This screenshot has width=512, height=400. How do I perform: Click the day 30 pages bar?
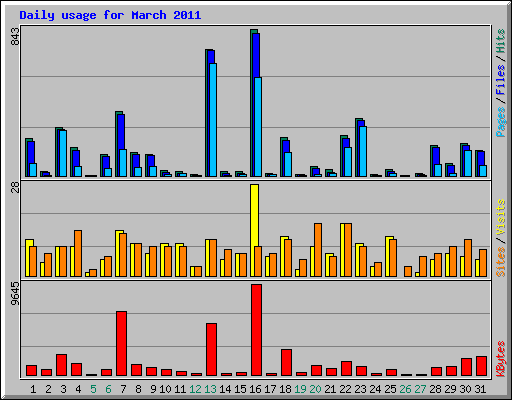468,163
